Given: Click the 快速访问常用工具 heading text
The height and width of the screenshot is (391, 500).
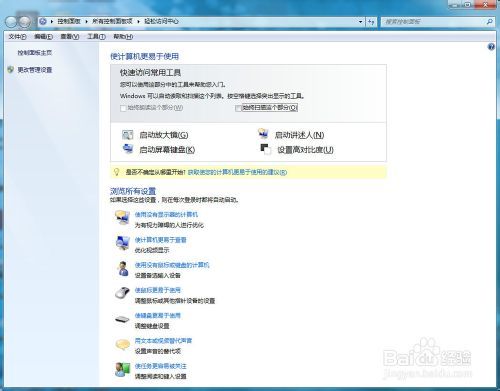Looking at the screenshot, I should (x=150, y=72).
